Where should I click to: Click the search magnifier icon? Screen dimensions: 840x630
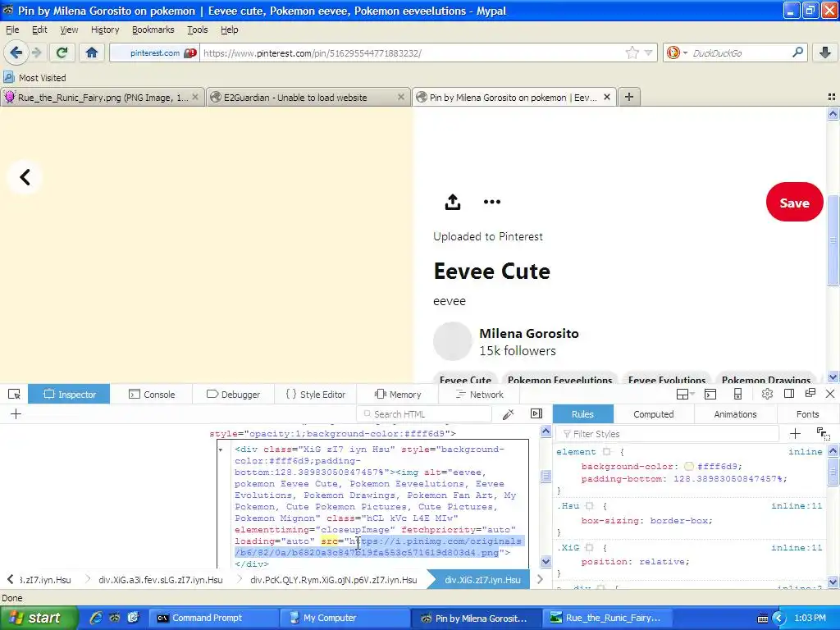pyautogui.click(x=797, y=52)
